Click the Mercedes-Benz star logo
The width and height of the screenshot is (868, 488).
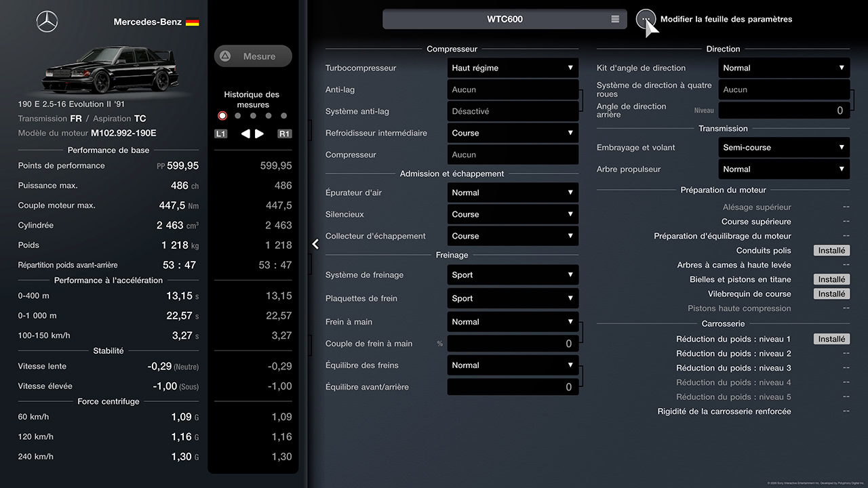click(47, 22)
